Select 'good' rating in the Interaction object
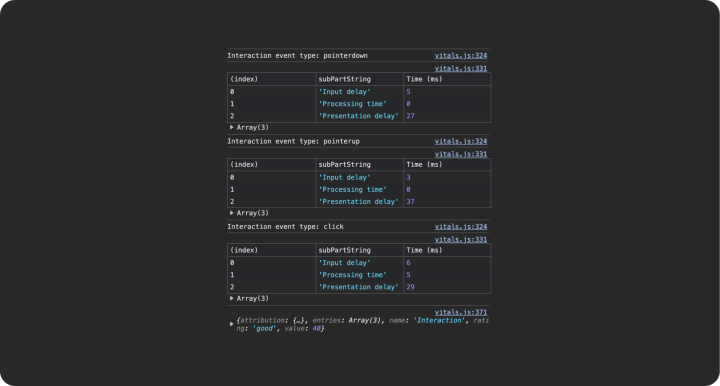720x386 pixels. click(264, 329)
